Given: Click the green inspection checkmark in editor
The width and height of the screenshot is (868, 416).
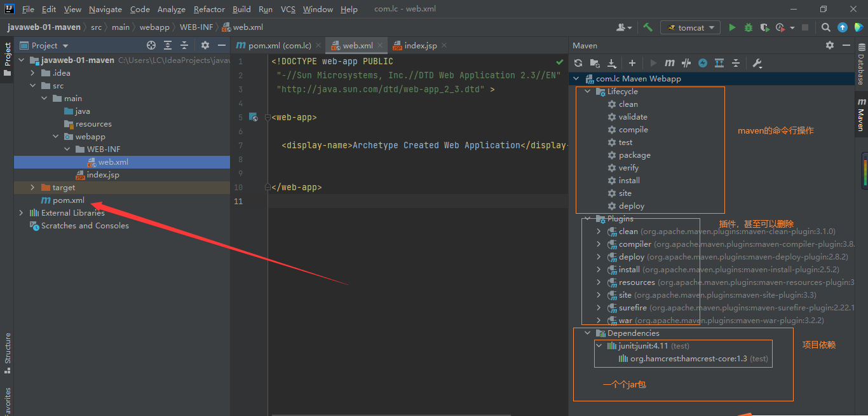Looking at the screenshot, I should point(559,62).
